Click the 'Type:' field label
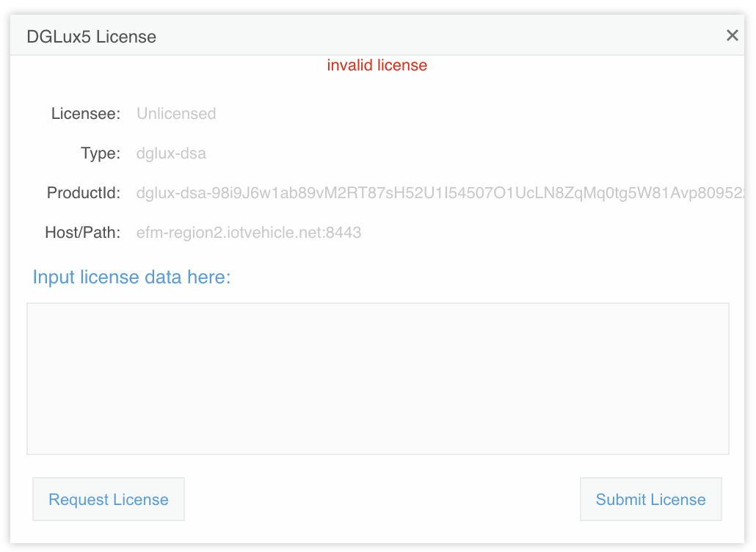The image size is (756, 552). tap(101, 153)
